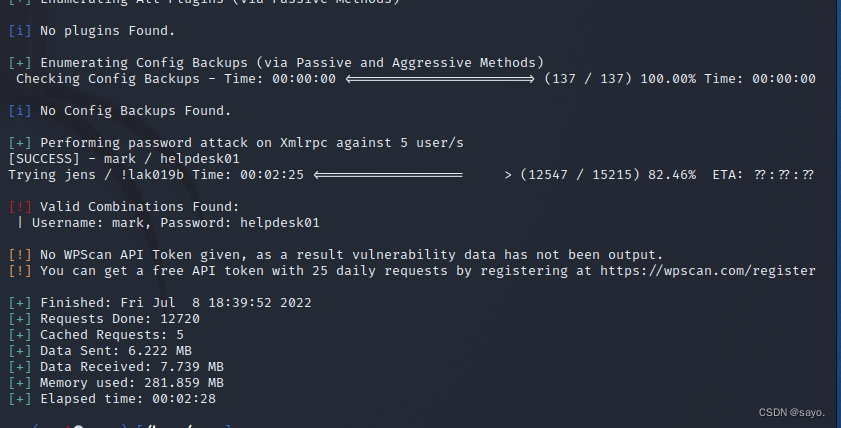Screen dimensions: 841x428
Task: Click the Memory used: 281.859 MB line
Action: click(131, 383)
